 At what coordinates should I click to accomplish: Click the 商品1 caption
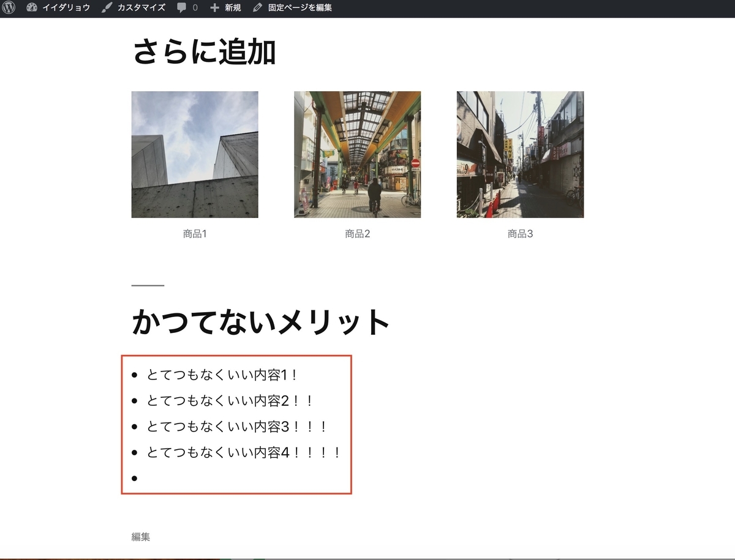point(195,233)
